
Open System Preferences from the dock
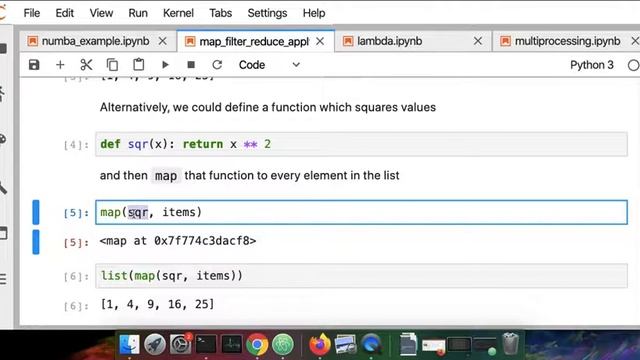click(x=180, y=344)
